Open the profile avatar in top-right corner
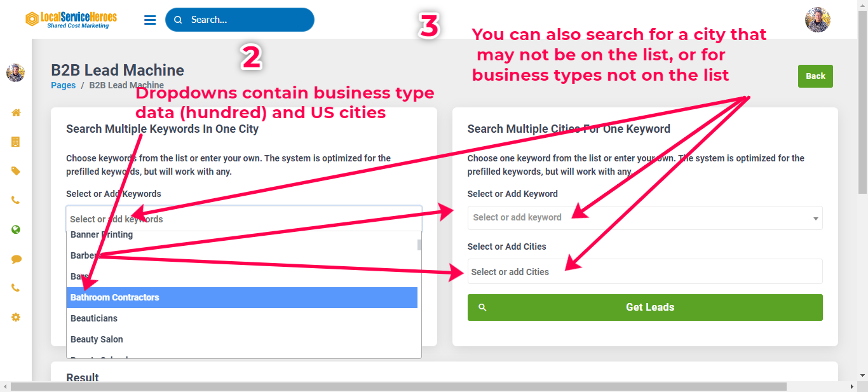Image resolution: width=868 pixels, height=392 pixels. [x=817, y=20]
